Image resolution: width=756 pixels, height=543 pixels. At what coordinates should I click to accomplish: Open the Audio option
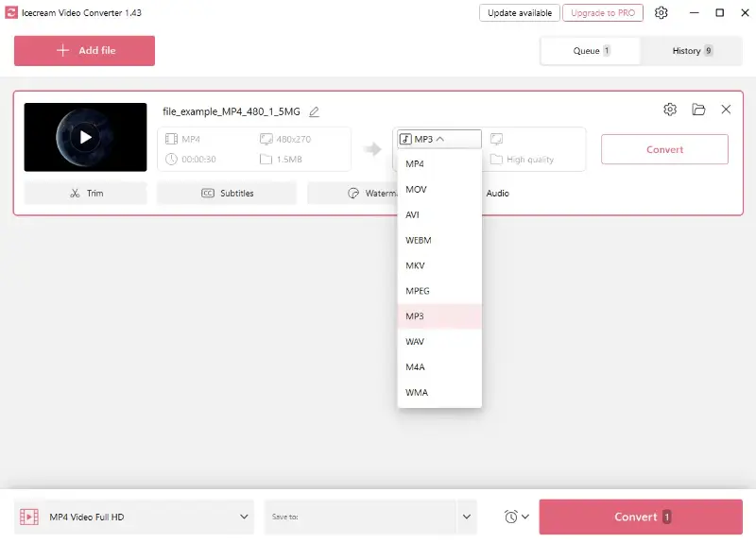(x=498, y=194)
